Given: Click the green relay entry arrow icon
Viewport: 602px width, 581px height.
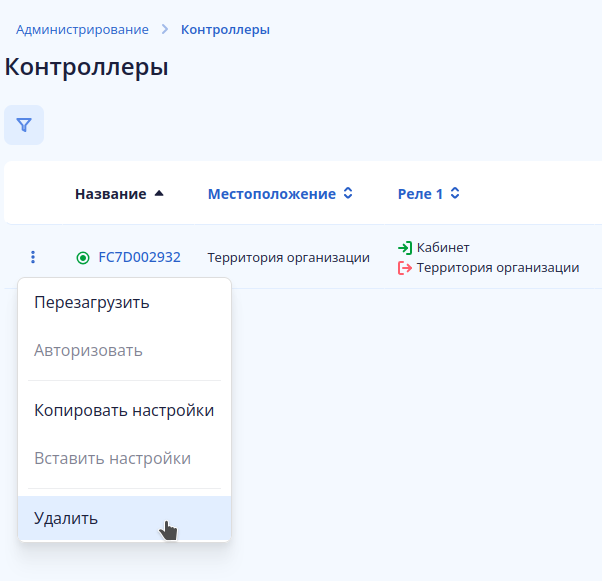Looking at the screenshot, I should (x=405, y=248).
